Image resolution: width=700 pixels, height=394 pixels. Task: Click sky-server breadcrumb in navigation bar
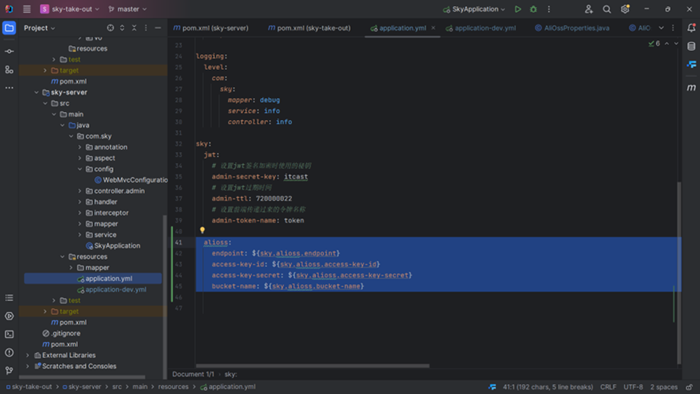(82, 387)
